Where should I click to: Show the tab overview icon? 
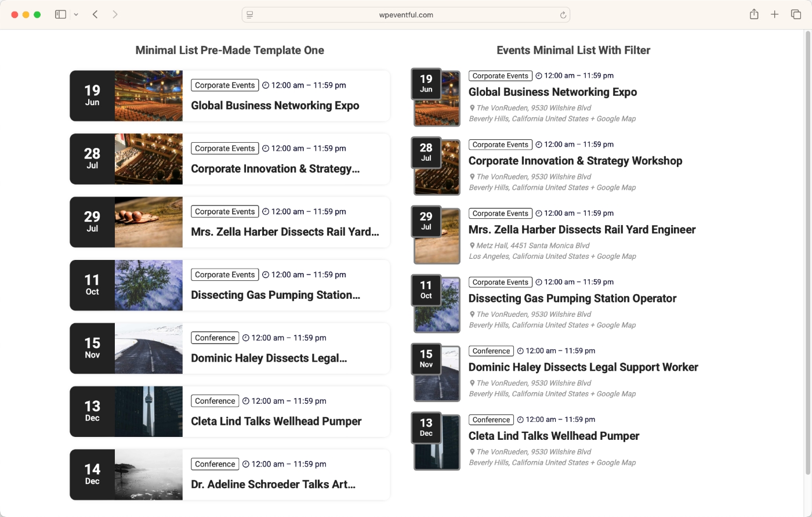tap(796, 15)
